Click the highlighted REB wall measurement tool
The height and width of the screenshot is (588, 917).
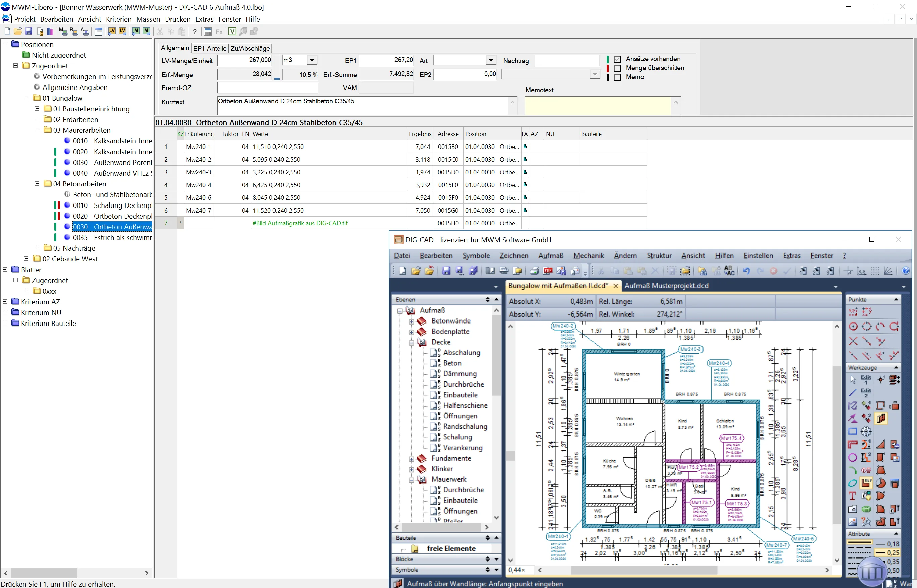coord(866,483)
